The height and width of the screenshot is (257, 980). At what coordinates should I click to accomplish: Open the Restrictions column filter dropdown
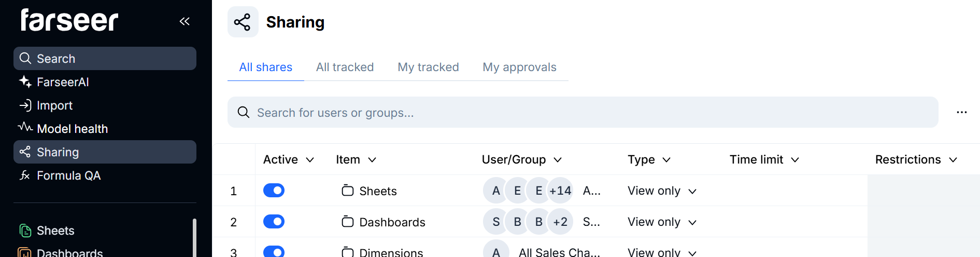(953, 160)
